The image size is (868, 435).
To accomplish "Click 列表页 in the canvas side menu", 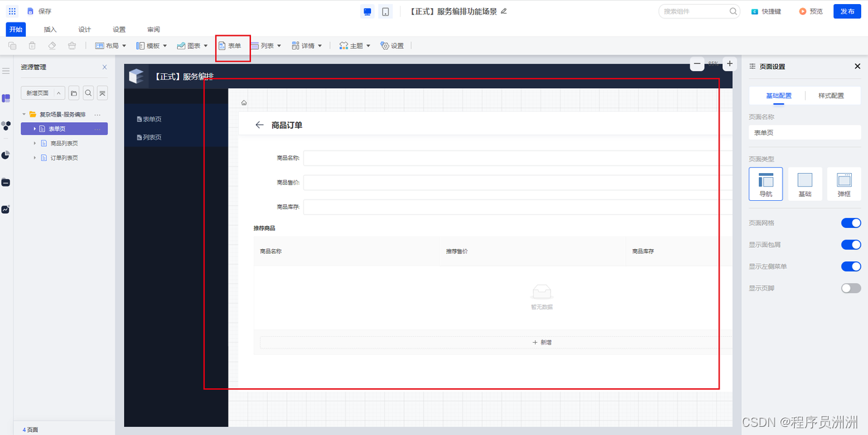I will (149, 138).
